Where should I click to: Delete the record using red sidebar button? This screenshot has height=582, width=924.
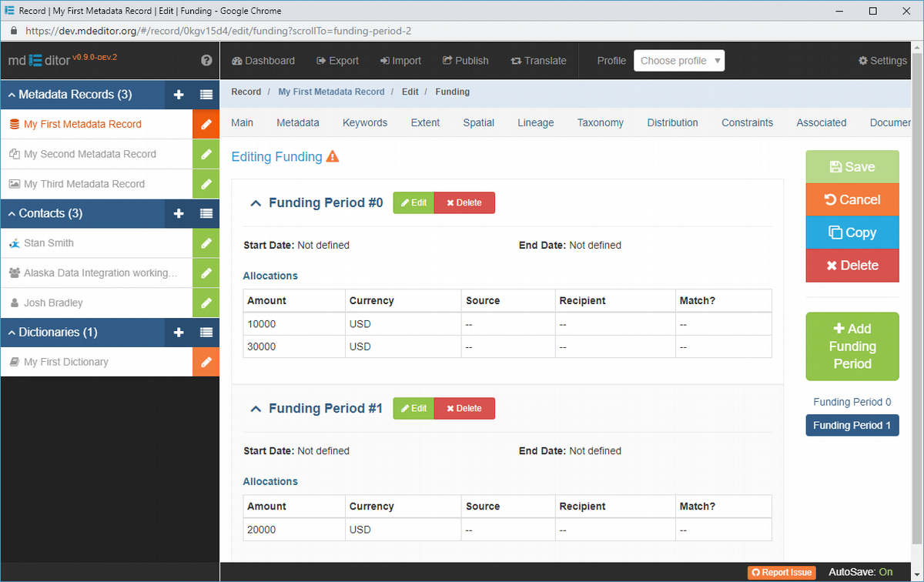click(x=852, y=266)
